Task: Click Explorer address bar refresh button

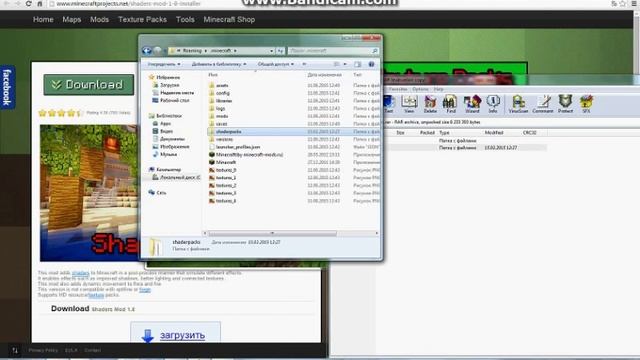Action: [x=280, y=51]
